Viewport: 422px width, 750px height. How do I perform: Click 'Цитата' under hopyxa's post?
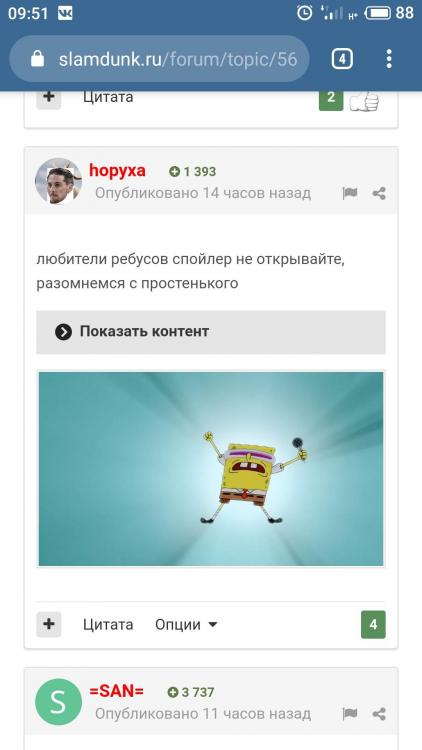coord(108,624)
